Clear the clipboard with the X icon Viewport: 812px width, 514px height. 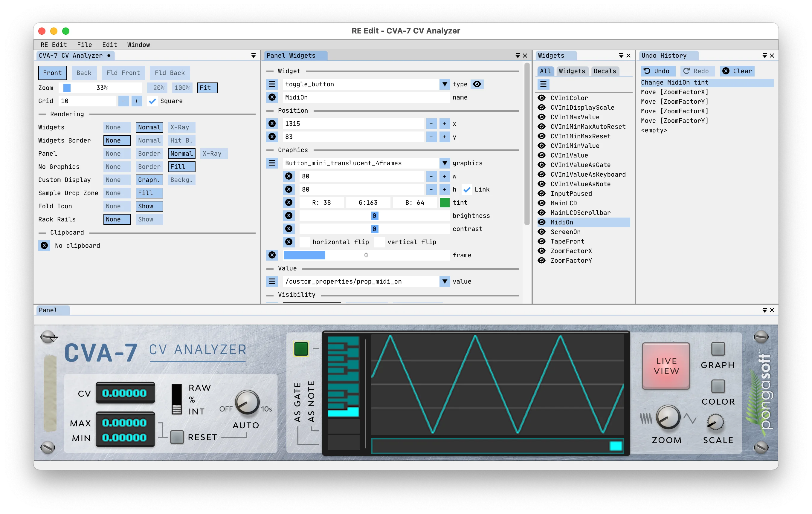coord(44,246)
